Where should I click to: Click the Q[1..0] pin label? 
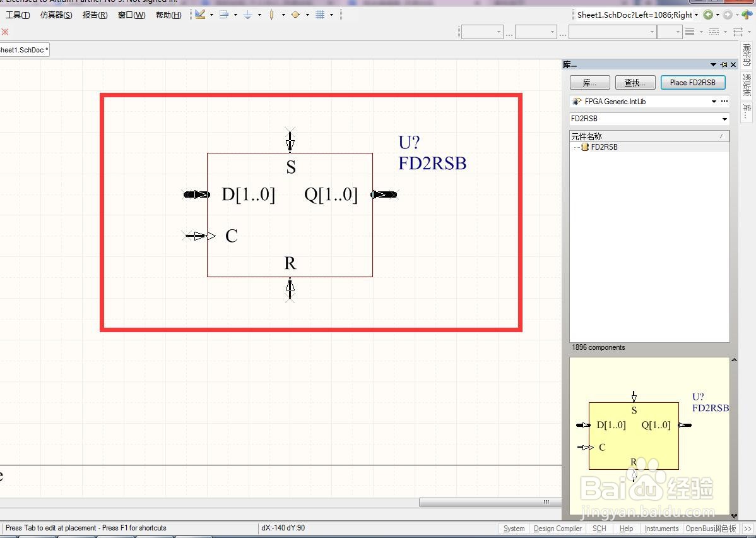point(331,194)
